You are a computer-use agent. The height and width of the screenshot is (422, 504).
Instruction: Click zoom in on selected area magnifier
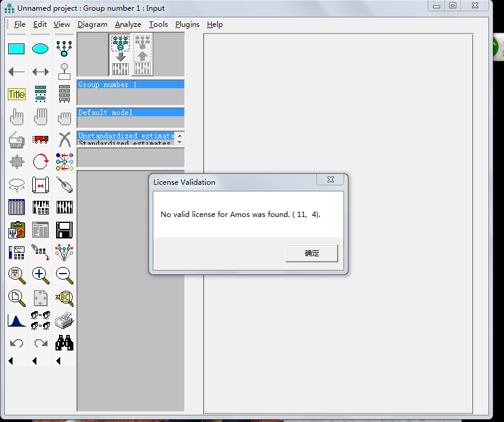point(16,275)
